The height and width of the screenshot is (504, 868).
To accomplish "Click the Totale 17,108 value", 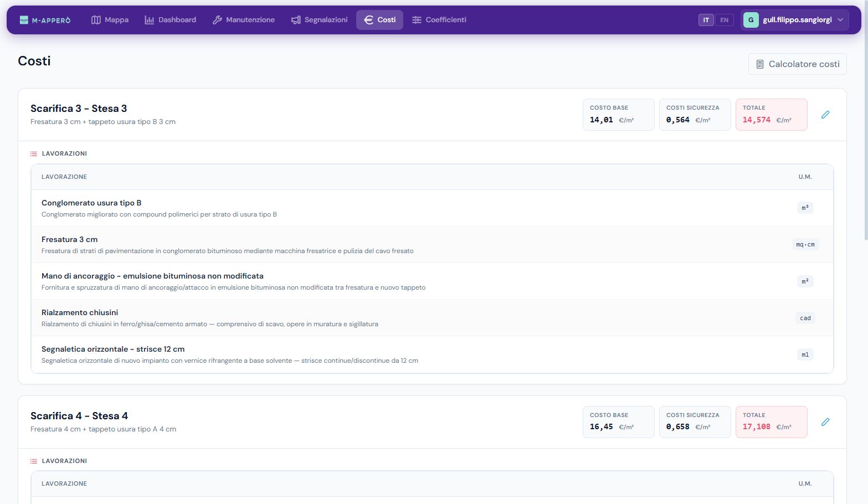I will 757,427.
